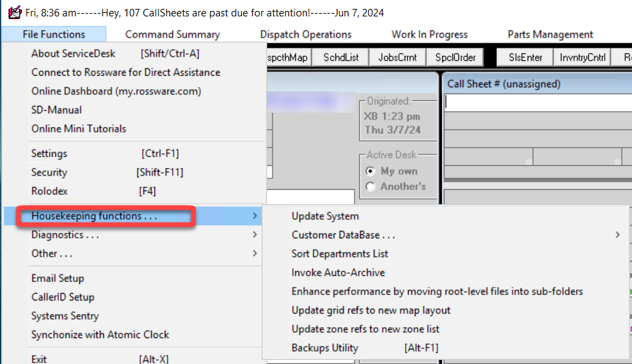
Task: Choose Connect to Rossware for Direct Assistance
Action: 135,72
